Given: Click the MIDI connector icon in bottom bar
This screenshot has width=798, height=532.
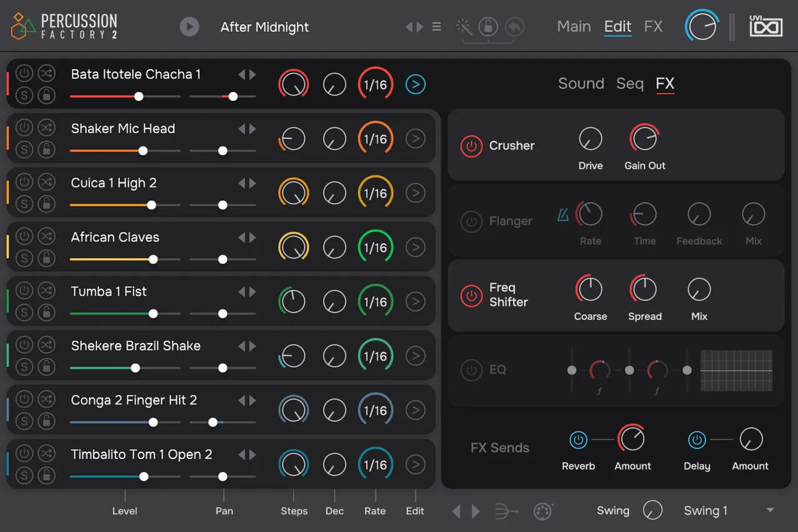Looking at the screenshot, I should 543,511.
